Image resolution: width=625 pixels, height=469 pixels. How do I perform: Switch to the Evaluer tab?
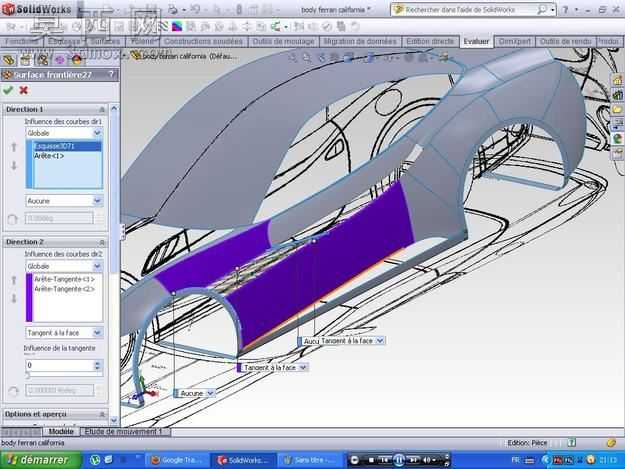click(476, 41)
